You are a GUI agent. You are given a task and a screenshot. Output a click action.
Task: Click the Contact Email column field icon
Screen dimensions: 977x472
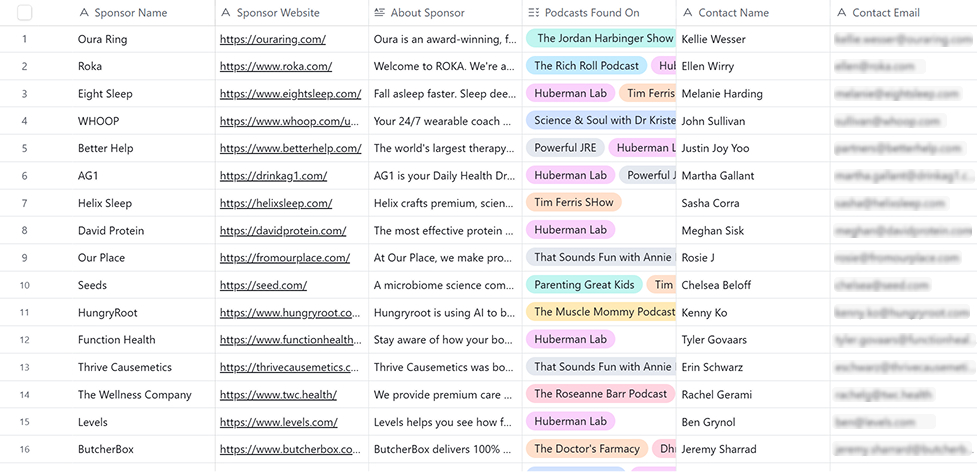pyautogui.click(x=841, y=13)
